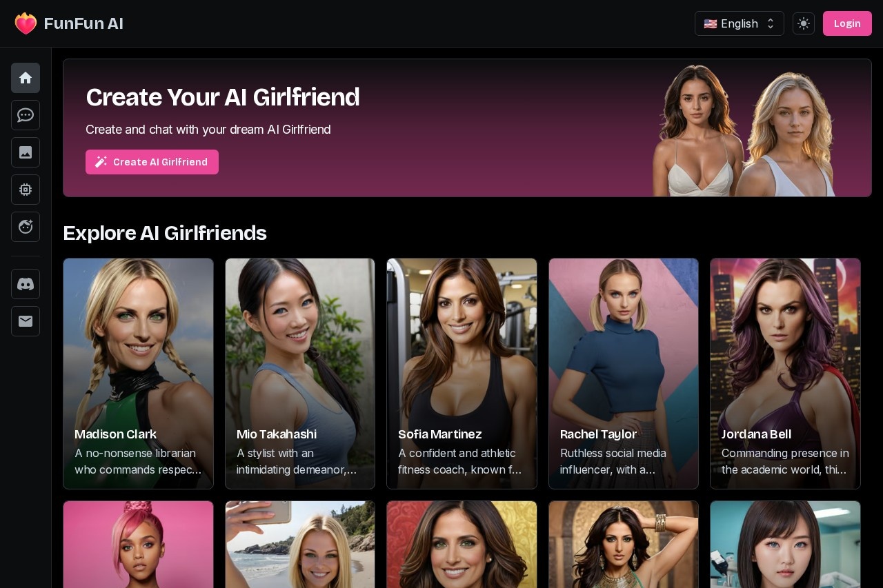Open Mio Takahashi character card
Screen dimensions: 883x588
pos(300,374)
